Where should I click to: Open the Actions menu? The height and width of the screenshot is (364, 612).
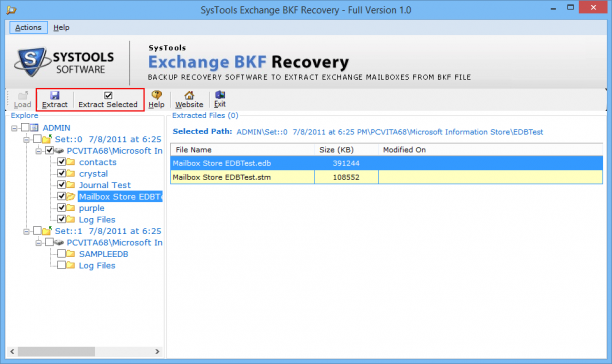(x=28, y=27)
